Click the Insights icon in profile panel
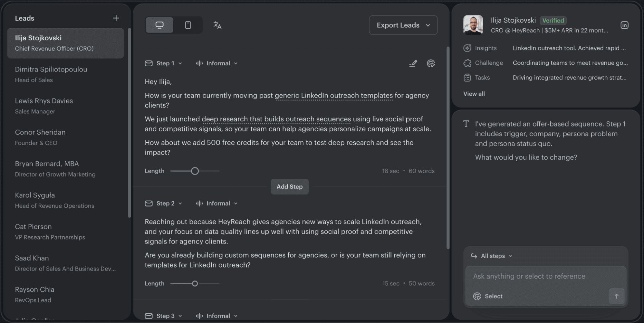644x323 pixels. coord(467,48)
